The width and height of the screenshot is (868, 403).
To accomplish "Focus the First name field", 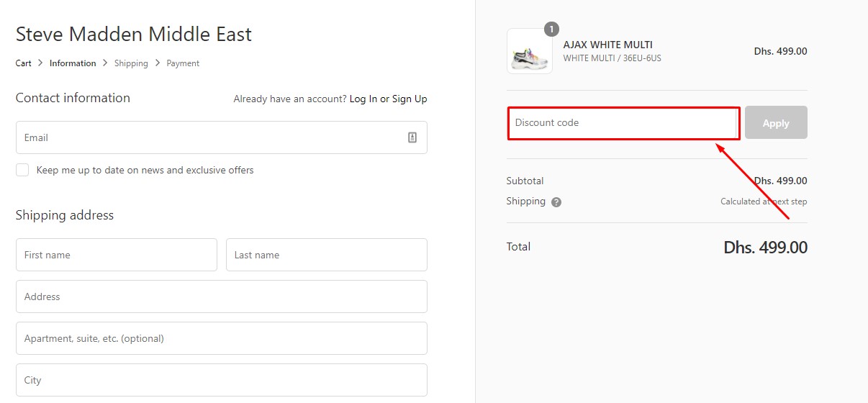I will [117, 255].
